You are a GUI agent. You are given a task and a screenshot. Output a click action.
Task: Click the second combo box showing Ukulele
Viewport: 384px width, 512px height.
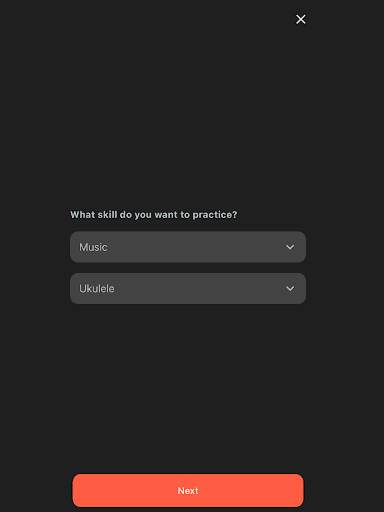188,288
